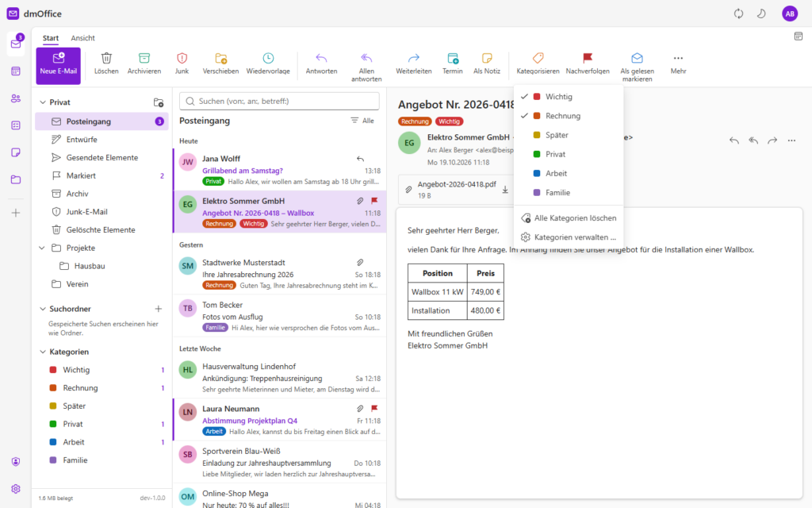
Task: Download the Angebot-2026-0418.pdf attachment
Action: 505,190
